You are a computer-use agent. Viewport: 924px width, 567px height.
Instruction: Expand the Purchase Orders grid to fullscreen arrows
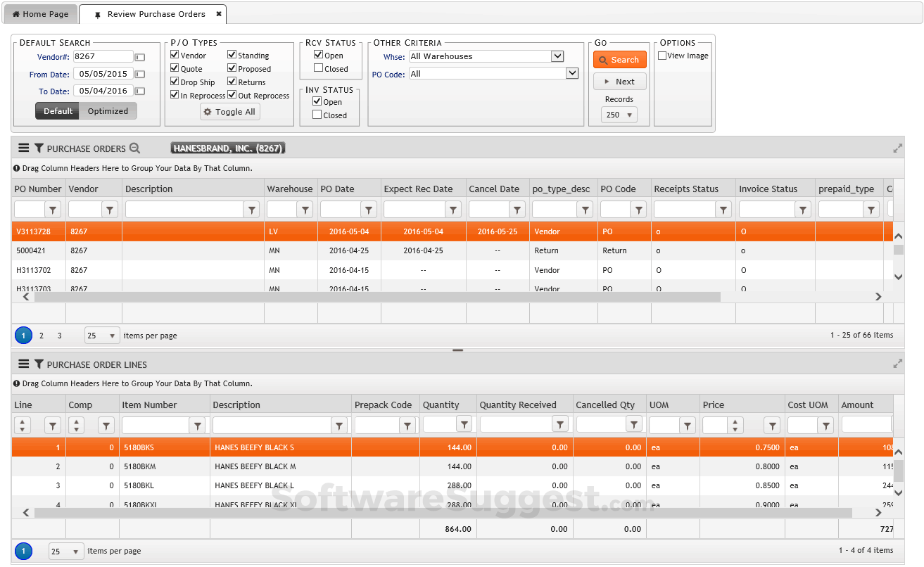pos(897,148)
